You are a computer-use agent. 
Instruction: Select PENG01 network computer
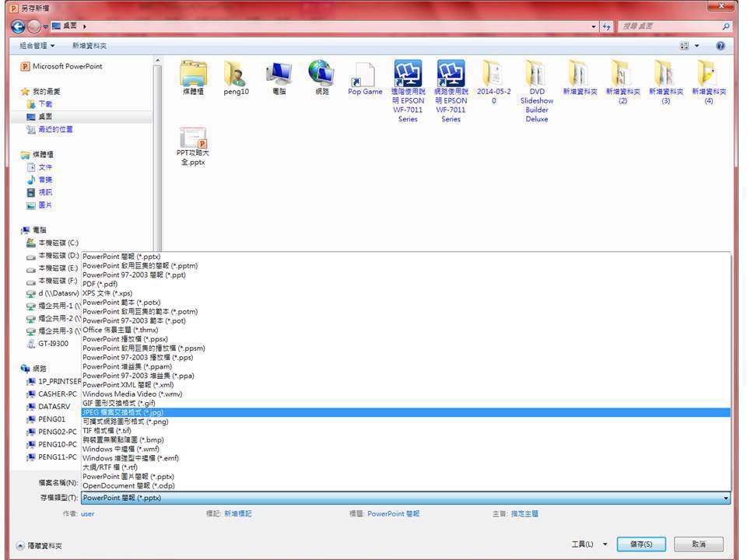(51, 419)
